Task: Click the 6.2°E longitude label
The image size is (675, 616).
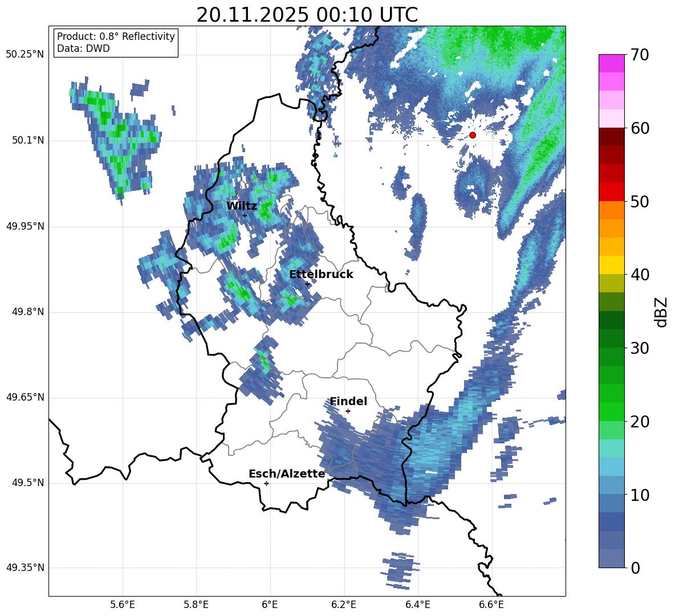Action: [x=344, y=605]
